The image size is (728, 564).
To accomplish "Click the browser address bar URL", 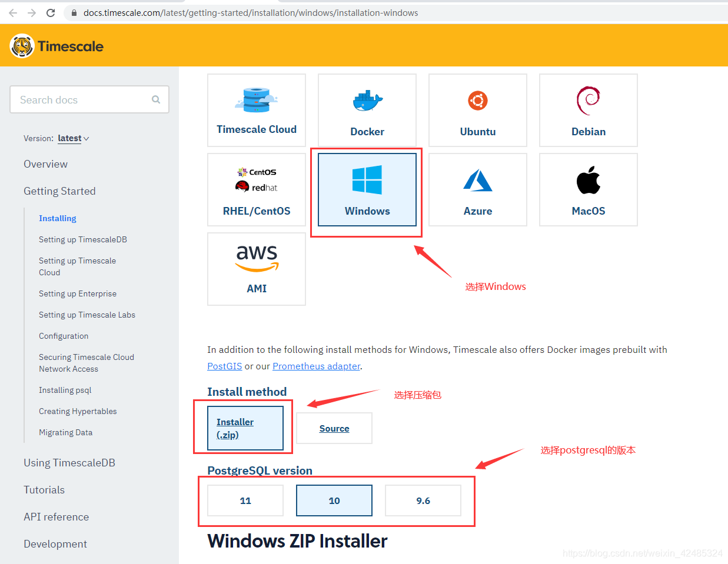I will (251, 12).
